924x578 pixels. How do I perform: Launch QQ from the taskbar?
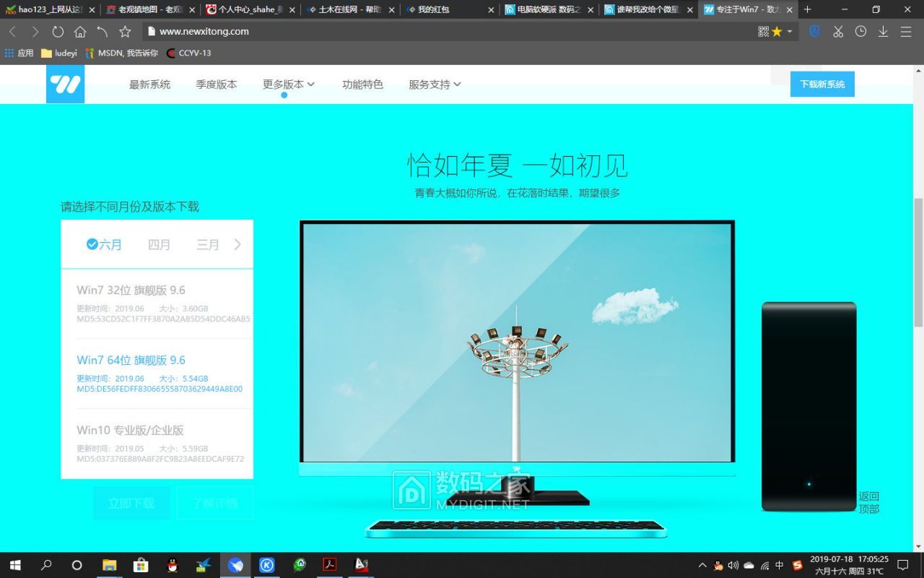[173, 565]
